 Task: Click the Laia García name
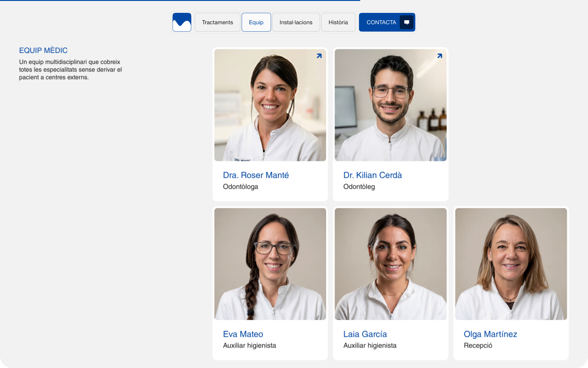[x=365, y=334]
